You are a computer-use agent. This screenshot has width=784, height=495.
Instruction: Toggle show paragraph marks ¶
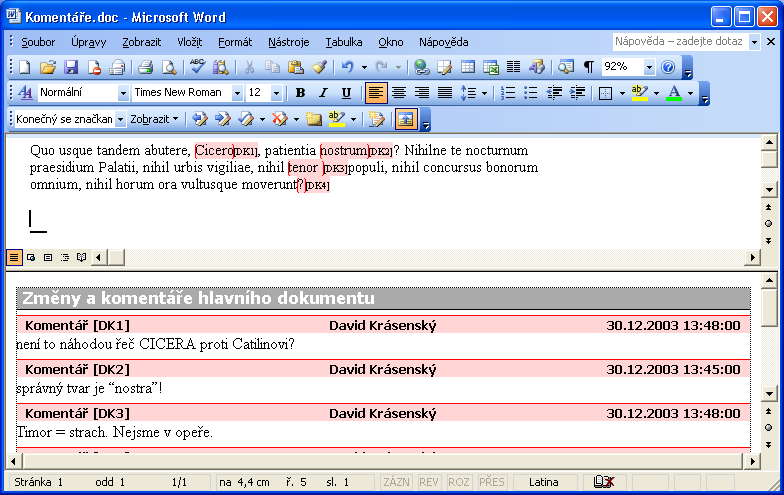(x=589, y=67)
